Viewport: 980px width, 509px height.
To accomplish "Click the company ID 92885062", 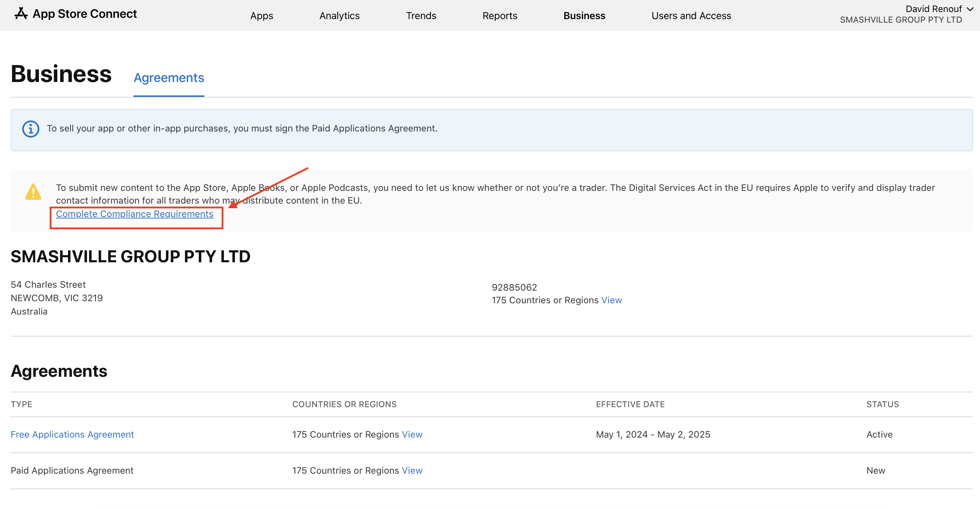I will pos(514,287).
